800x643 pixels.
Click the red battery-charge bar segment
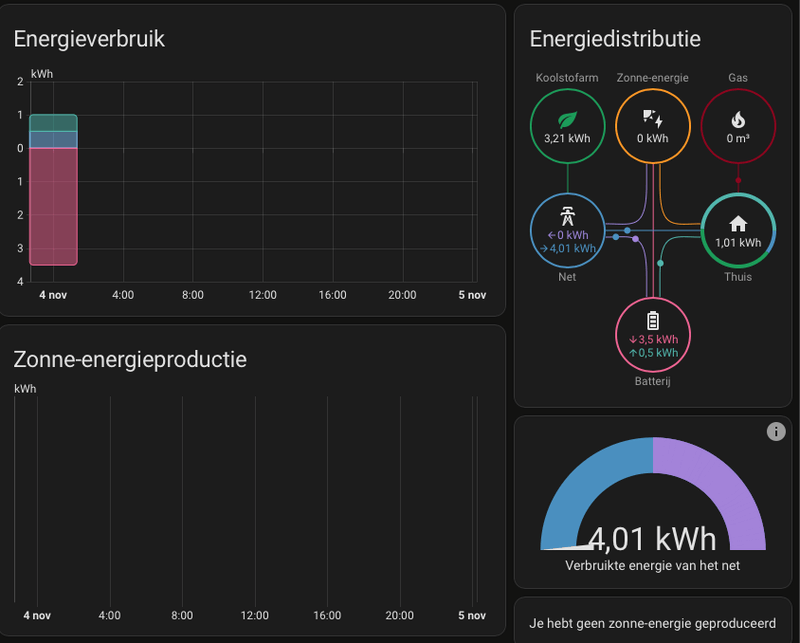pyautogui.click(x=54, y=206)
